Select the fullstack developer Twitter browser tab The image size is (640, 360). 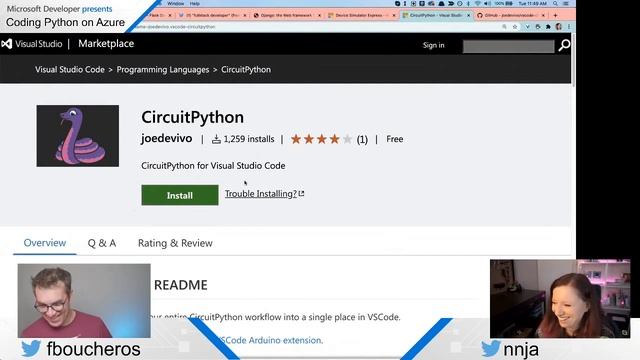(x=212, y=15)
